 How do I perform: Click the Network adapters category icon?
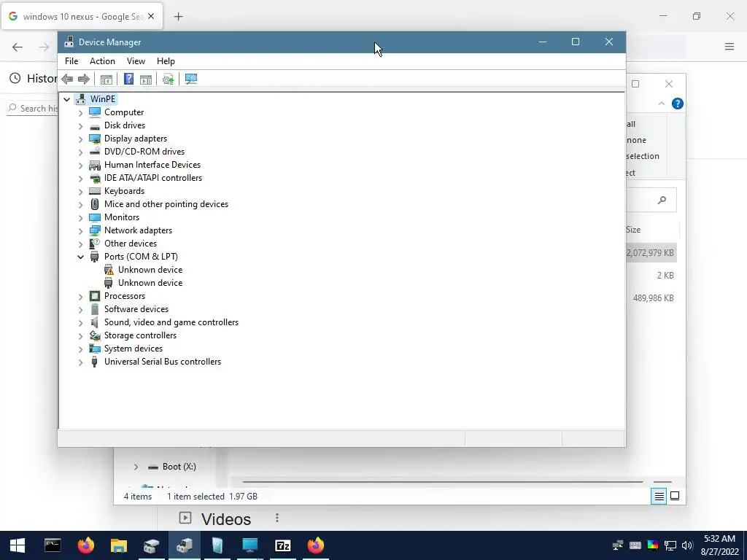point(95,230)
